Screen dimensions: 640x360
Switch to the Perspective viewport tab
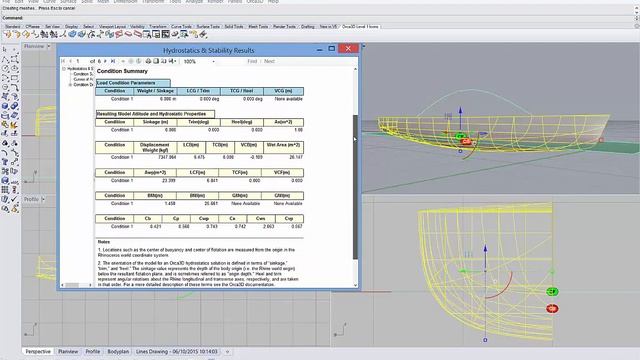[38, 351]
